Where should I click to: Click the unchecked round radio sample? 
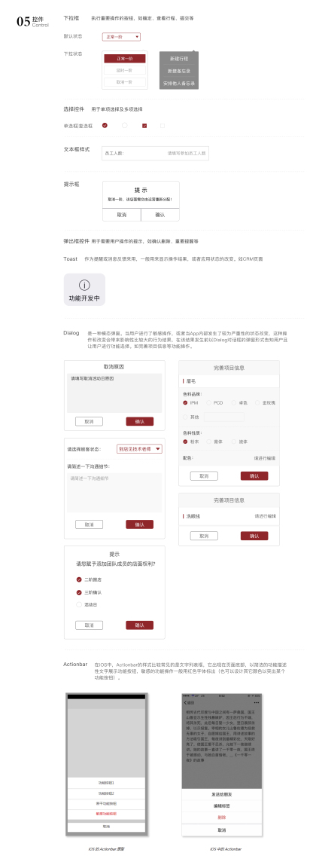pos(124,126)
